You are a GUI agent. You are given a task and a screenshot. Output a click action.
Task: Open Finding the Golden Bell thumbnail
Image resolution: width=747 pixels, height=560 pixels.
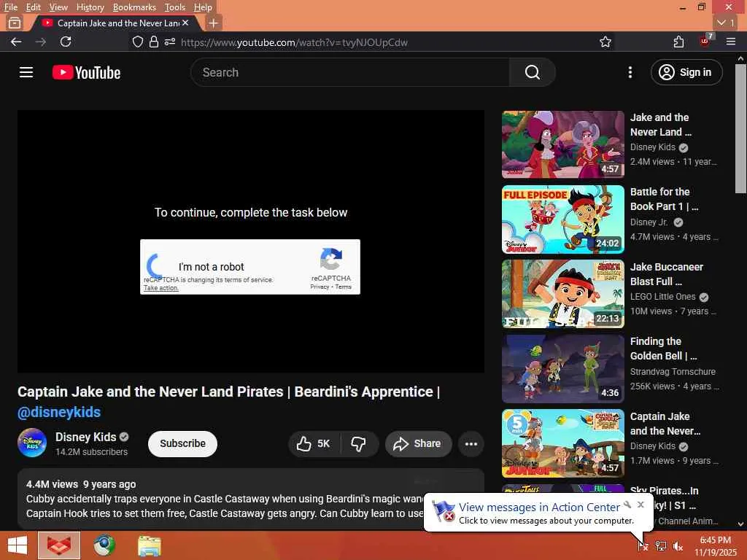pyautogui.click(x=562, y=368)
